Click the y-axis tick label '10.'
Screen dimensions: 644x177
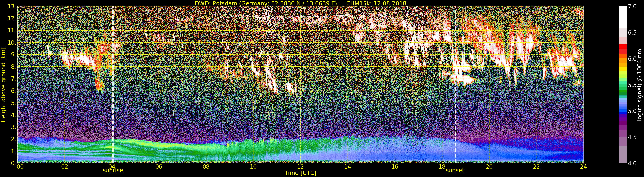pos(12,43)
